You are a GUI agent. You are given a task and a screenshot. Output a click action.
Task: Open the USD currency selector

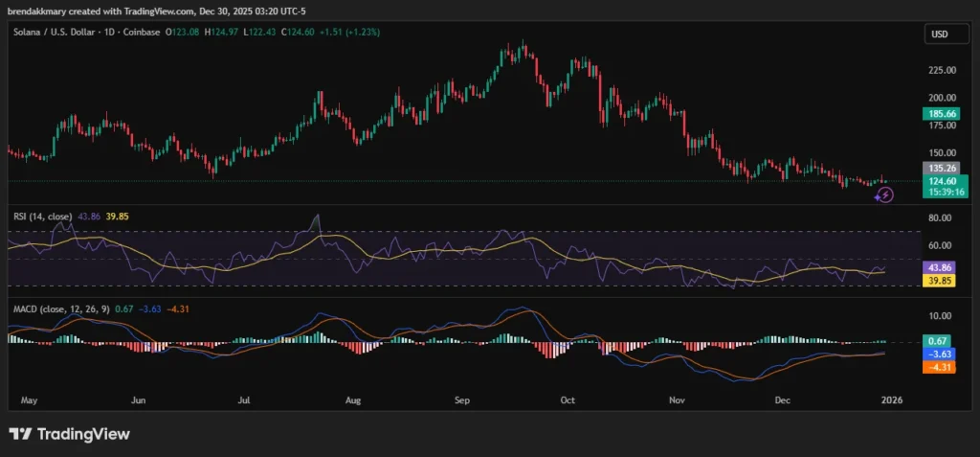(939, 34)
